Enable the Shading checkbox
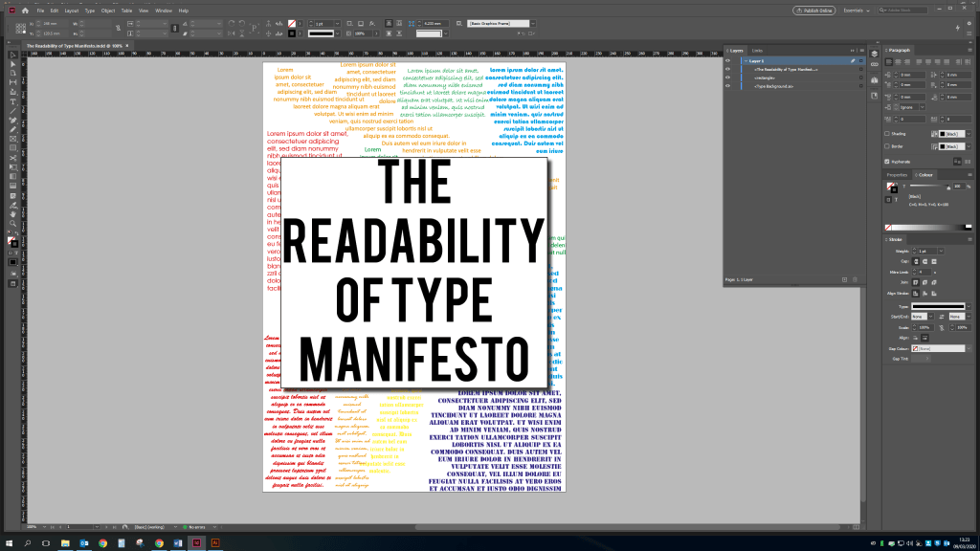The image size is (980, 551). tap(887, 134)
